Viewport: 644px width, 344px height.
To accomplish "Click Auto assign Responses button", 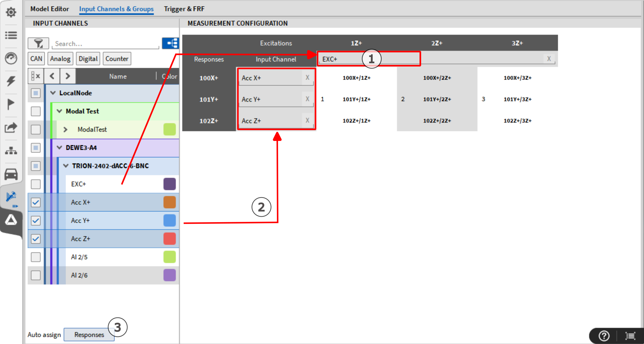I will (89, 335).
